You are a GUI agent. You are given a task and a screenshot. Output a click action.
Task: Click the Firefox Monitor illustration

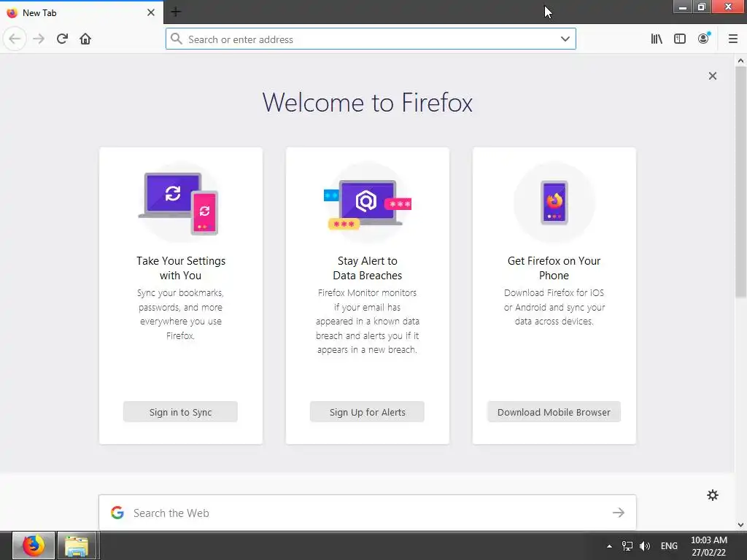[x=368, y=203]
